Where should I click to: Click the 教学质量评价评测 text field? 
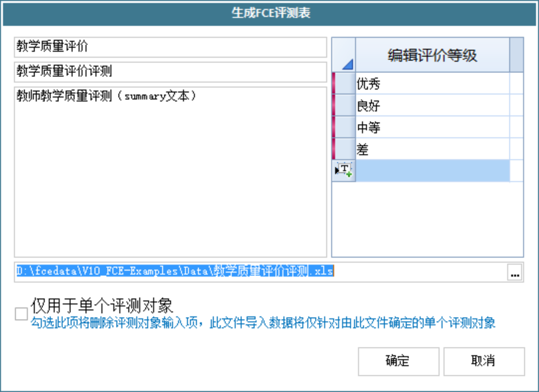click(170, 72)
